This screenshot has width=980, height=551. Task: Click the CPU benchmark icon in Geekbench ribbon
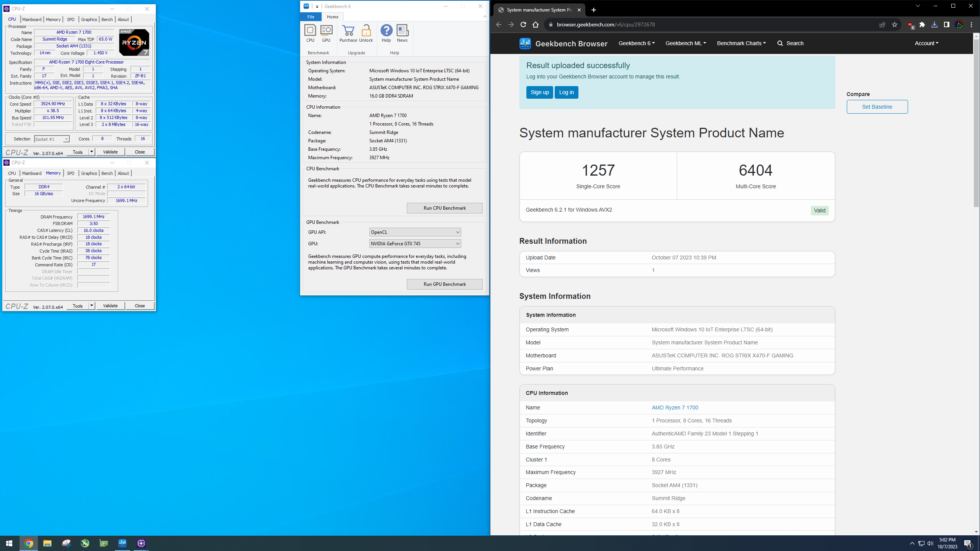point(310,33)
